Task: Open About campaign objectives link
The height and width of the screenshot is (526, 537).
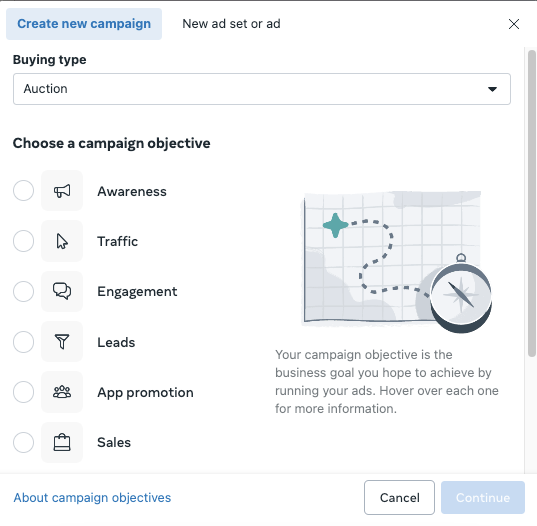Action: tap(92, 498)
